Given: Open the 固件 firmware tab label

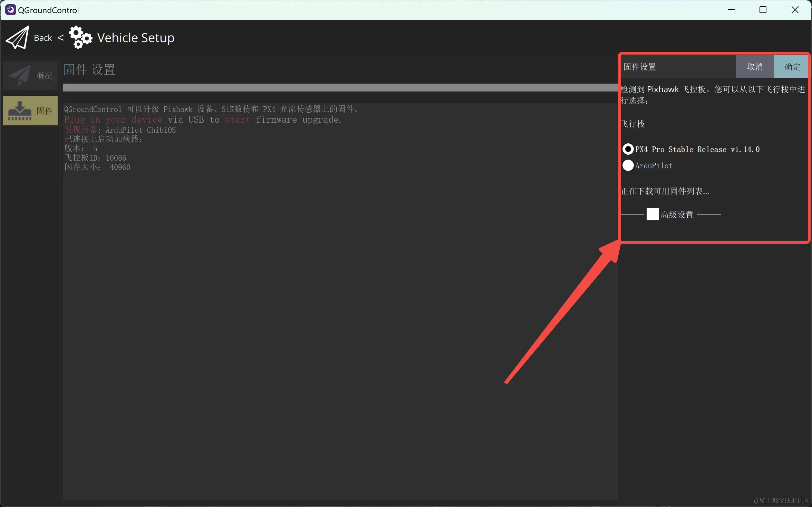Looking at the screenshot, I should 45,111.
